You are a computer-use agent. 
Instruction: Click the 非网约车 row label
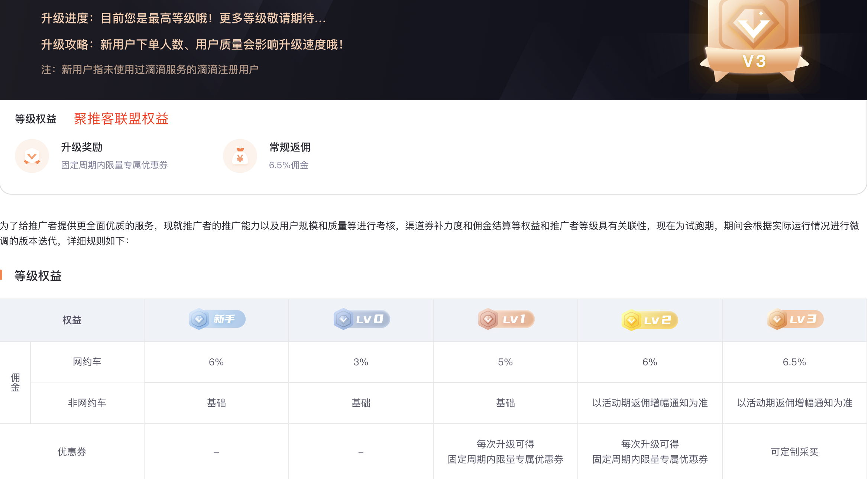tap(87, 403)
